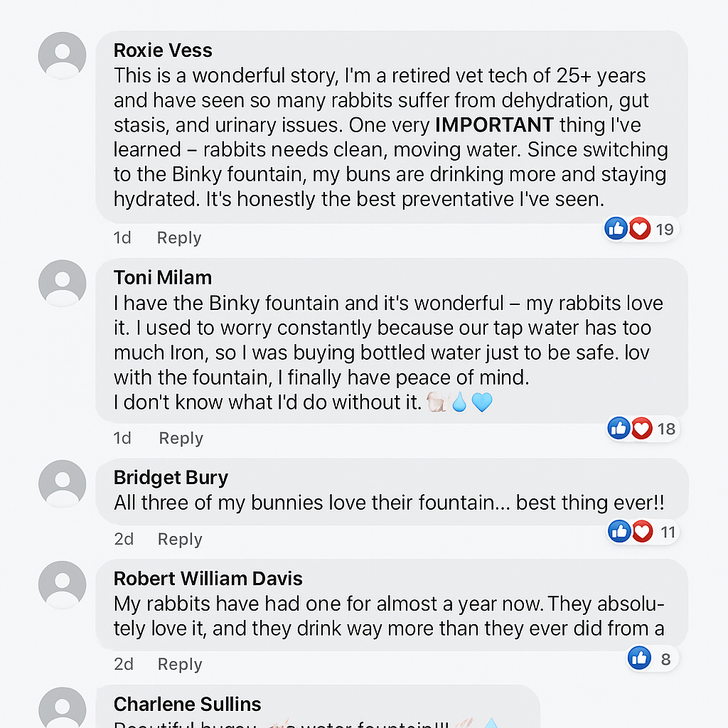Screen dimensions: 728x728
Task: Click Robert William Davis's profile avatar
Action: tap(62, 584)
